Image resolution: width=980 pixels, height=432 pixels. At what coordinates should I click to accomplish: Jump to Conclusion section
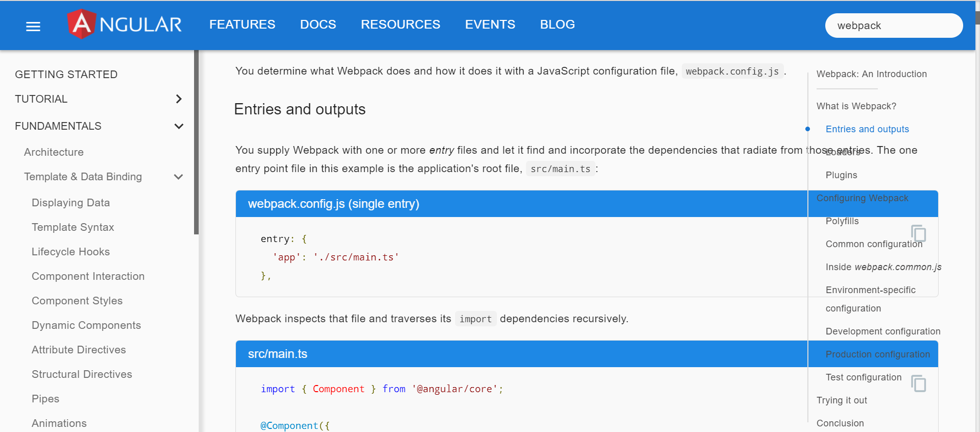pyautogui.click(x=840, y=423)
